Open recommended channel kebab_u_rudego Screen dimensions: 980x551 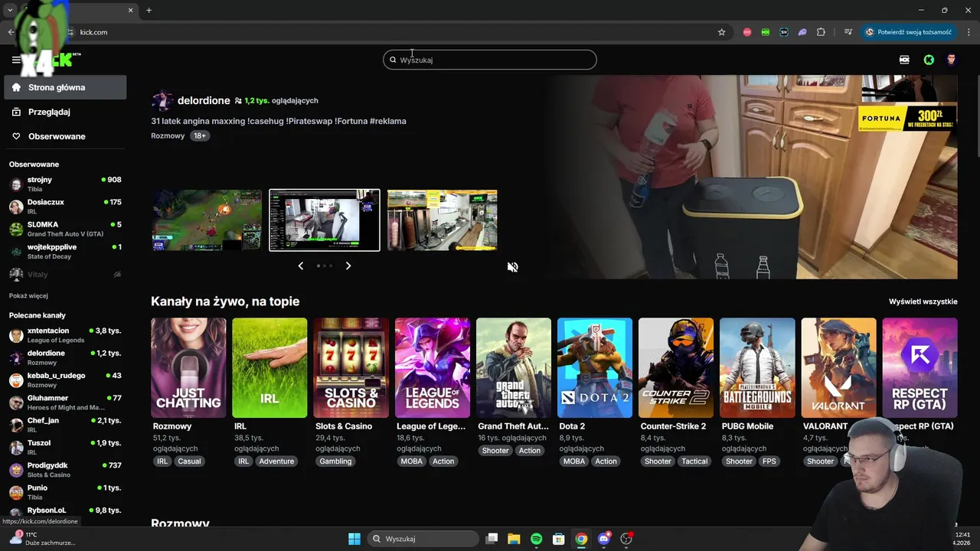click(x=65, y=380)
